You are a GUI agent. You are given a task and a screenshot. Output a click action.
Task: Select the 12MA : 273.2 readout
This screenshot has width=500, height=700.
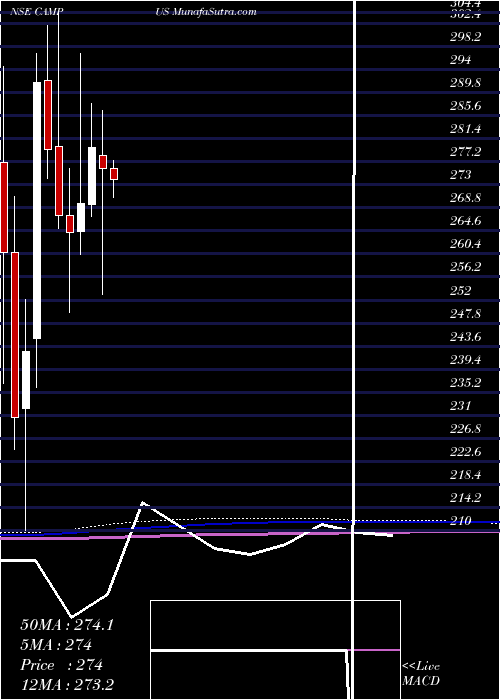67,686
